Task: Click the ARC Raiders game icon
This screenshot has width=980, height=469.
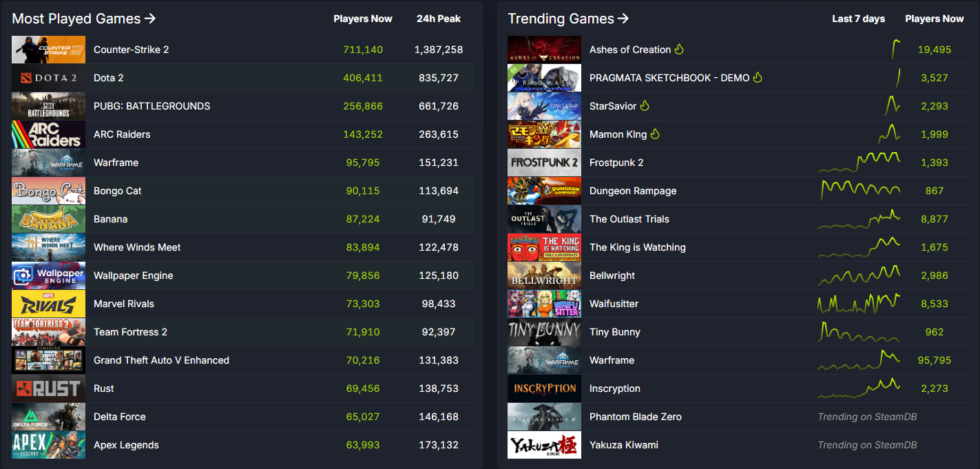Action: pos(48,134)
